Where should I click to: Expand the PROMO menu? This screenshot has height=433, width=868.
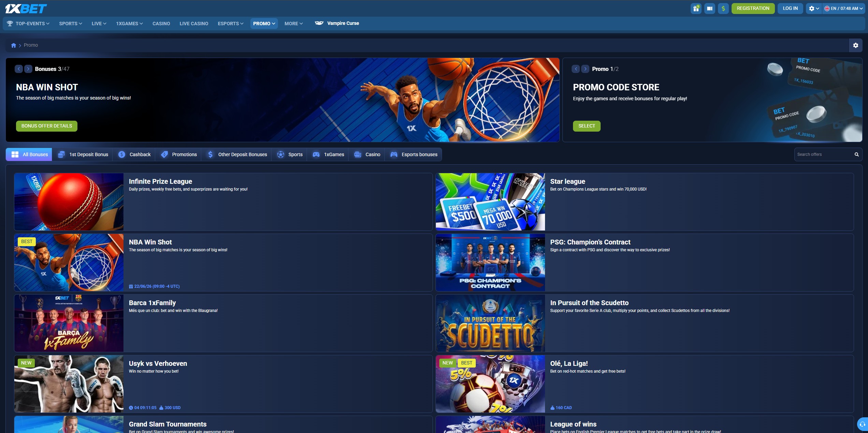pos(264,24)
